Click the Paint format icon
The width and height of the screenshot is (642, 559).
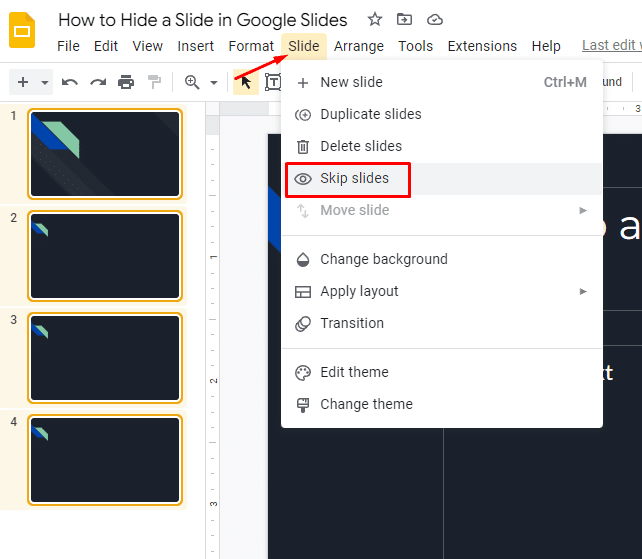pyautogui.click(x=154, y=82)
